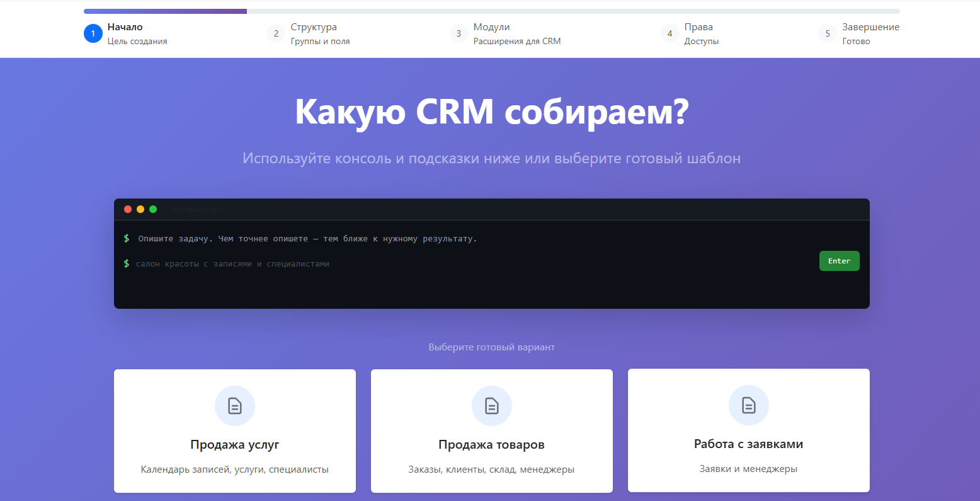The image size is (980, 501).
Task: Click the step 3 number circle
Action: pyautogui.click(x=459, y=33)
